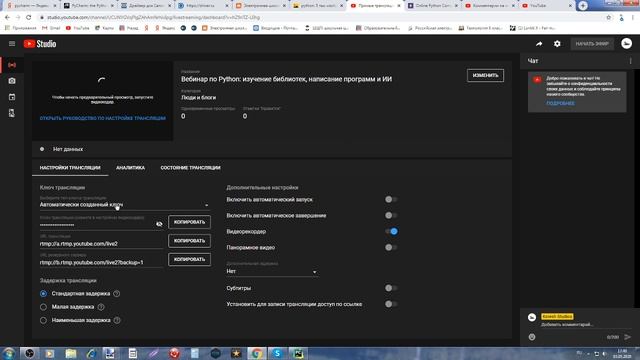The width and height of the screenshot is (640, 360).
Task: Open emoji picker in chat box
Action: click(x=532, y=337)
